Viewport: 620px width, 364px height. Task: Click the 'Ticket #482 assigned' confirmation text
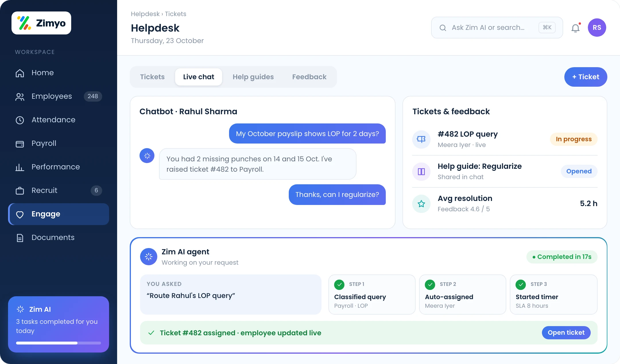click(241, 333)
